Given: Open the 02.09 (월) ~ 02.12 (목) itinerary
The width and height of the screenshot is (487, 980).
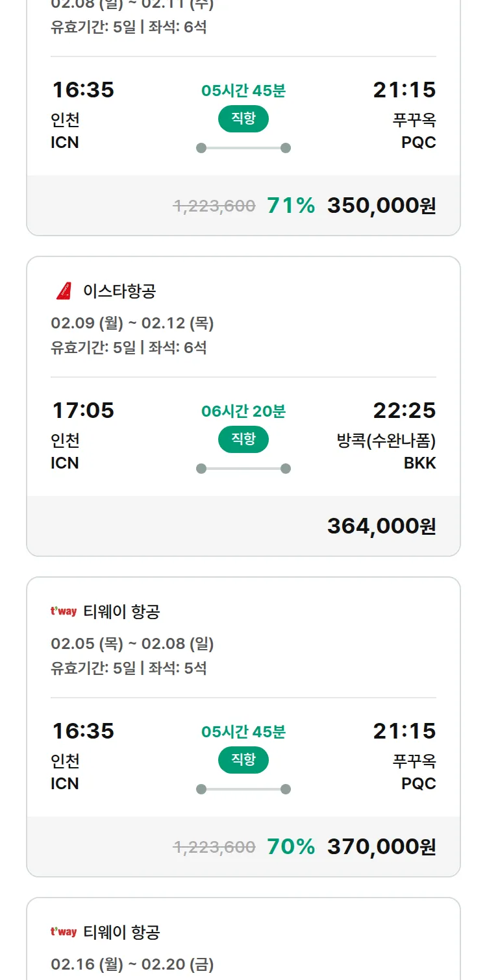Looking at the screenshot, I should tap(132, 323).
